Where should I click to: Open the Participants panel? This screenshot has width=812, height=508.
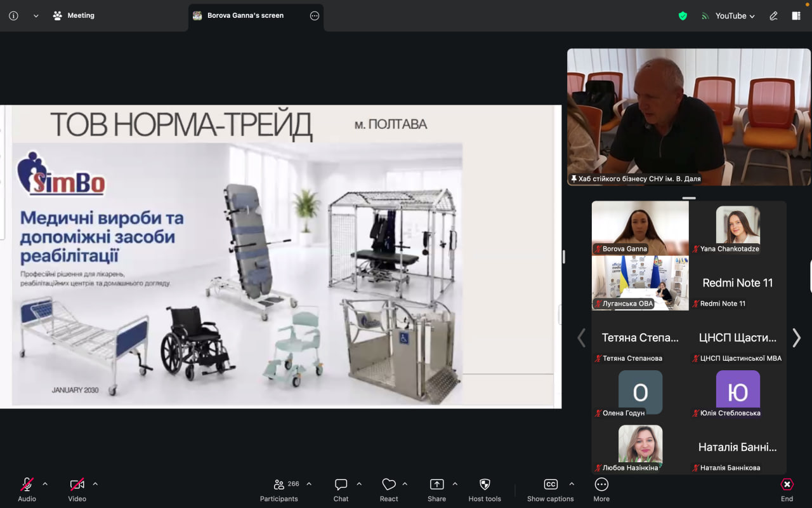tap(278, 490)
